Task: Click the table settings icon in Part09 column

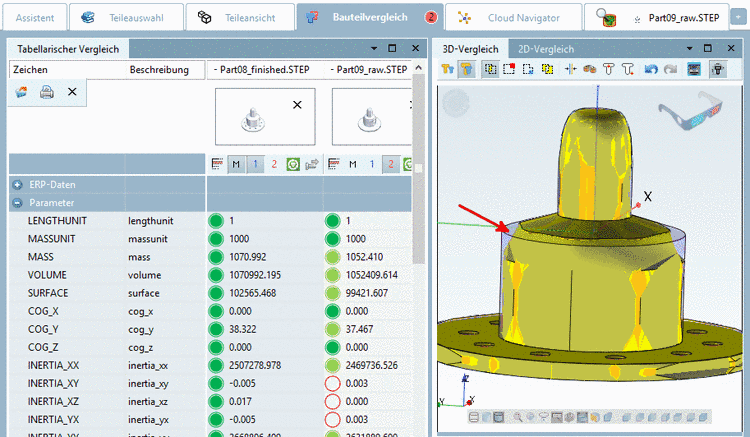Action: [334, 164]
